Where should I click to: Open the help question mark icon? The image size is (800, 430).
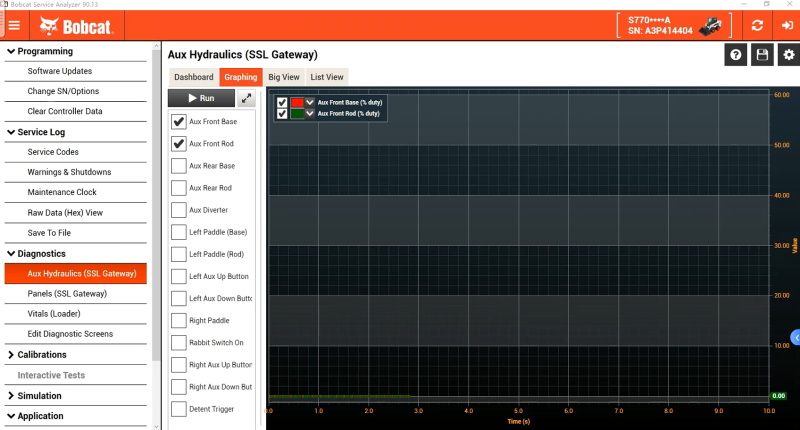pos(736,55)
